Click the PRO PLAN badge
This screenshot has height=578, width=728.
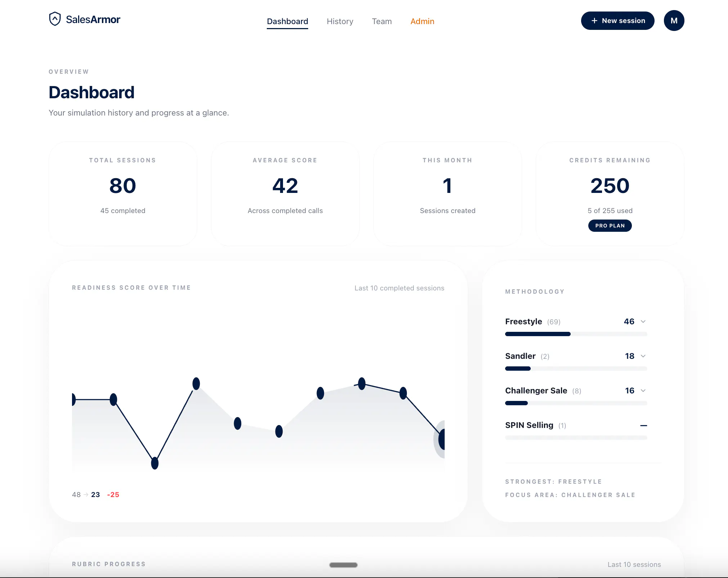610,226
